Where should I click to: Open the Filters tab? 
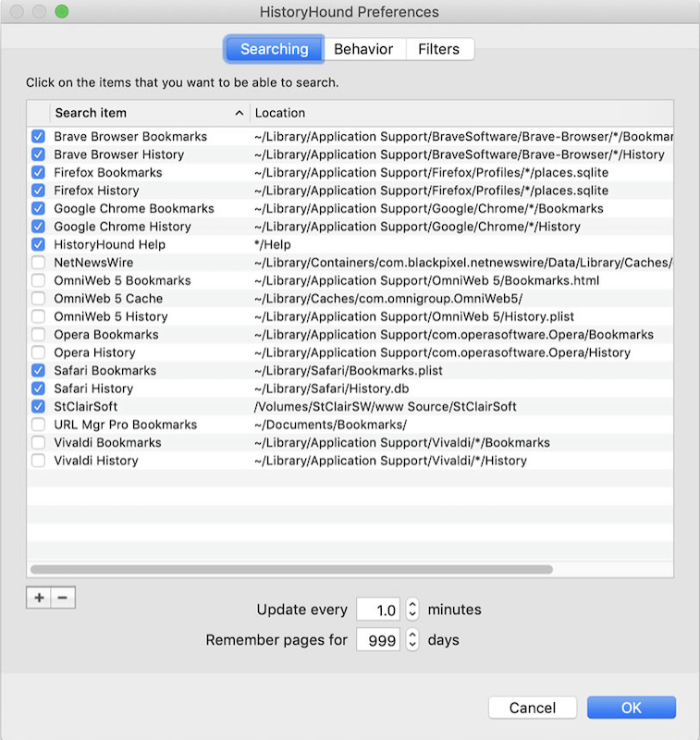(440, 49)
